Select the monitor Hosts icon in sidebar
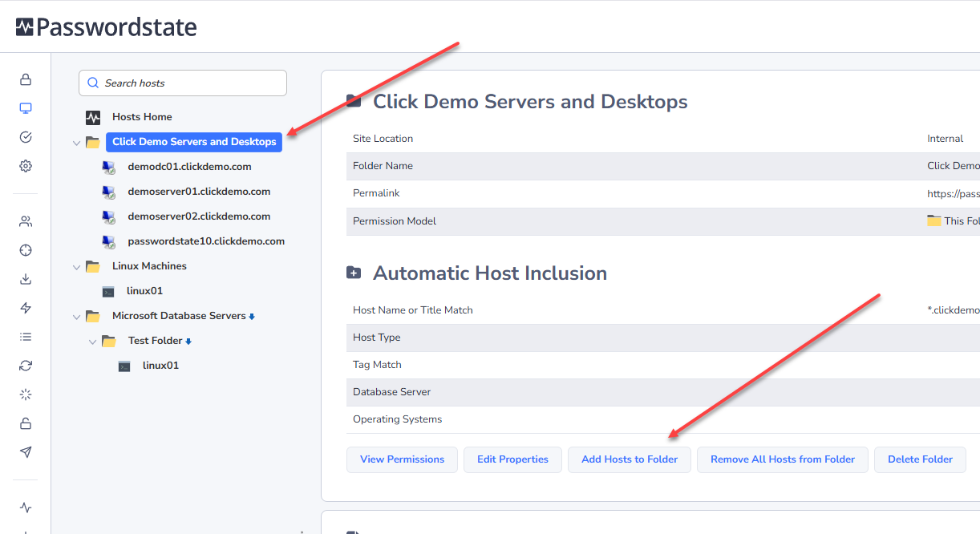 point(26,108)
